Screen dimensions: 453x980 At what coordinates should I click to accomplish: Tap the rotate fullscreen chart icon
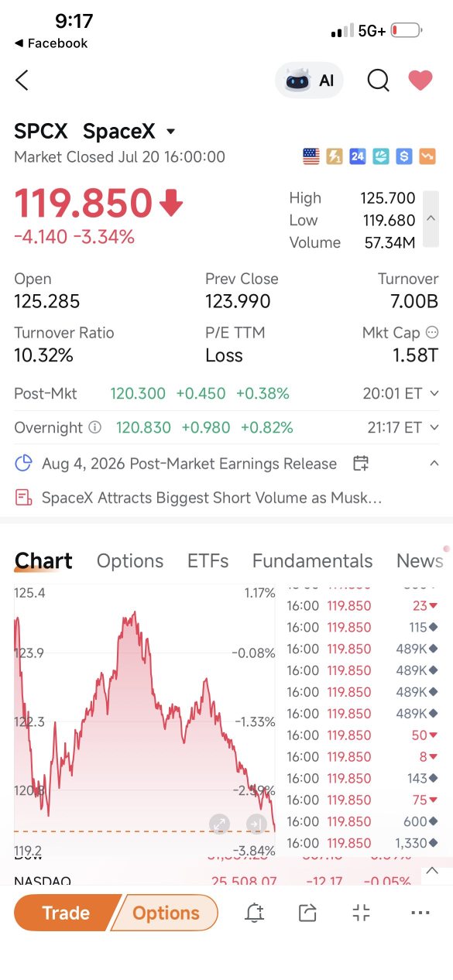pyautogui.click(x=362, y=913)
